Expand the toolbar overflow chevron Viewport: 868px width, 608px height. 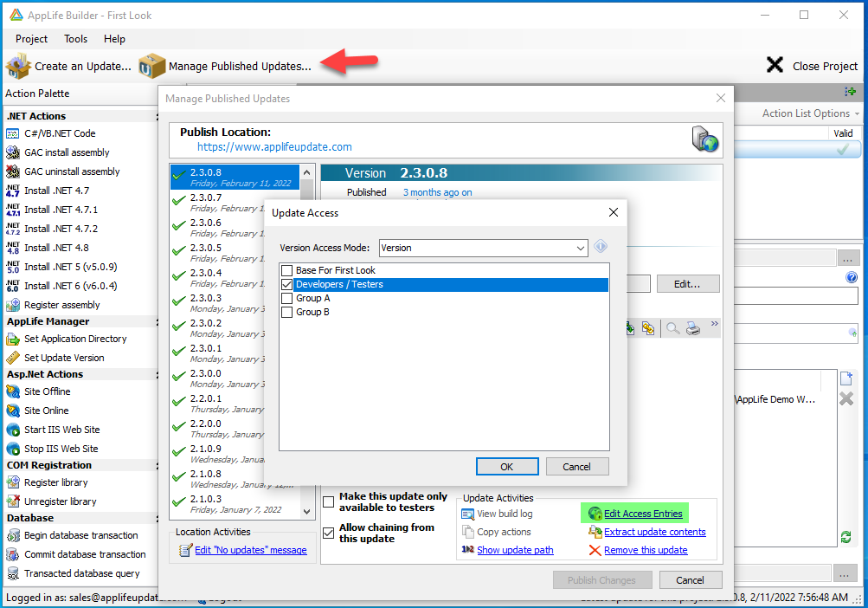tap(715, 324)
